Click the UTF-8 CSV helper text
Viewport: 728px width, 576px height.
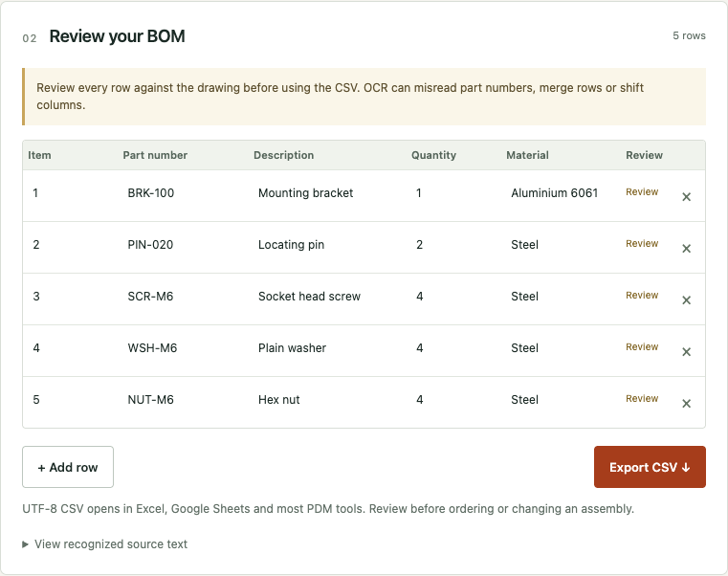328,509
